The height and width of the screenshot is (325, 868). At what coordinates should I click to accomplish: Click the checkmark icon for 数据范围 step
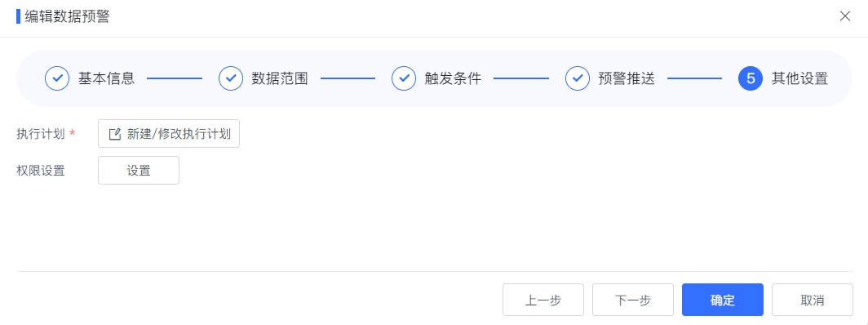click(231, 78)
